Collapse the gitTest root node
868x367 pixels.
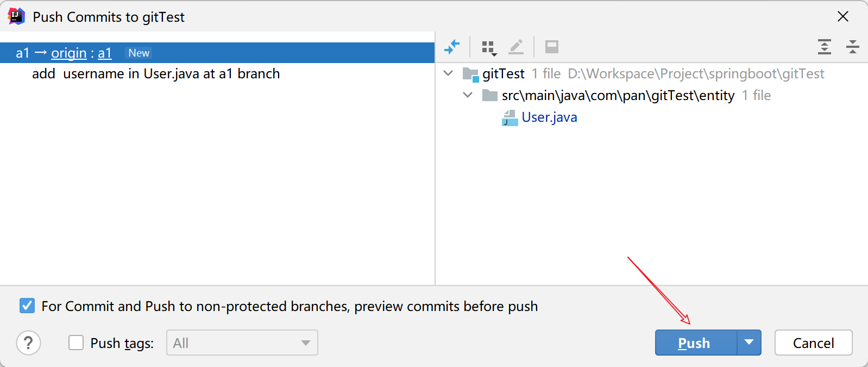pyautogui.click(x=448, y=73)
